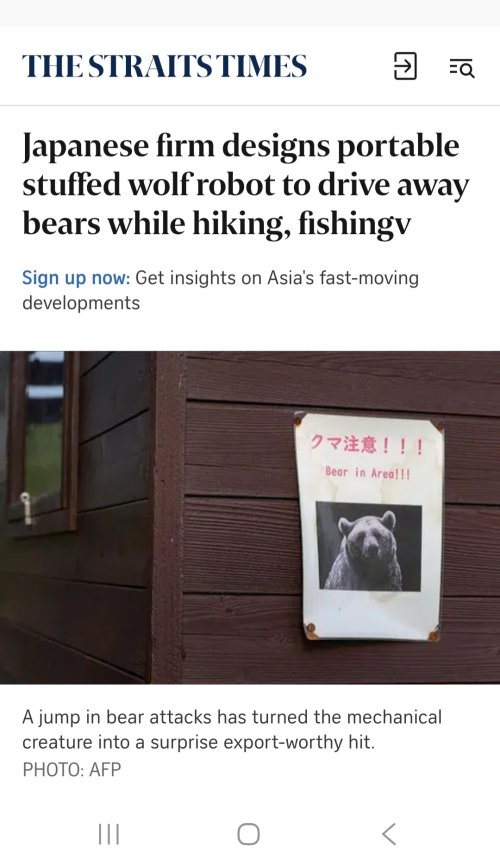
Task: Tap the vertical corner beam of cabin
Action: pos(167,518)
